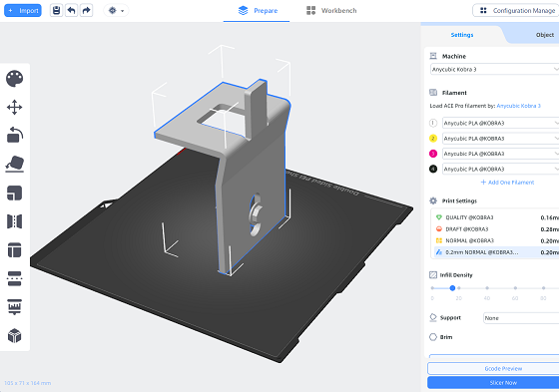Image resolution: width=559 pixels, height=392 pixels.
Task: Click the Import button
Action: (x=23, y=11)
